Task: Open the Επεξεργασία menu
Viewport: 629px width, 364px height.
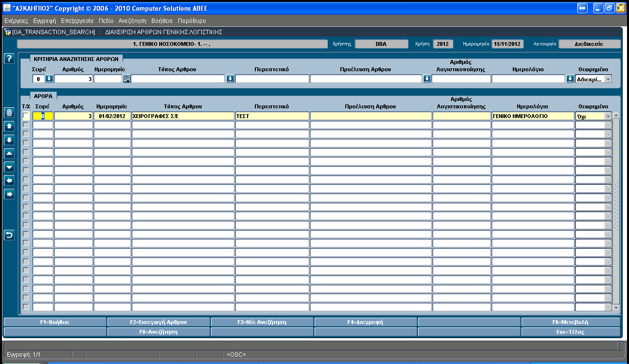Action: coord(77,21)
